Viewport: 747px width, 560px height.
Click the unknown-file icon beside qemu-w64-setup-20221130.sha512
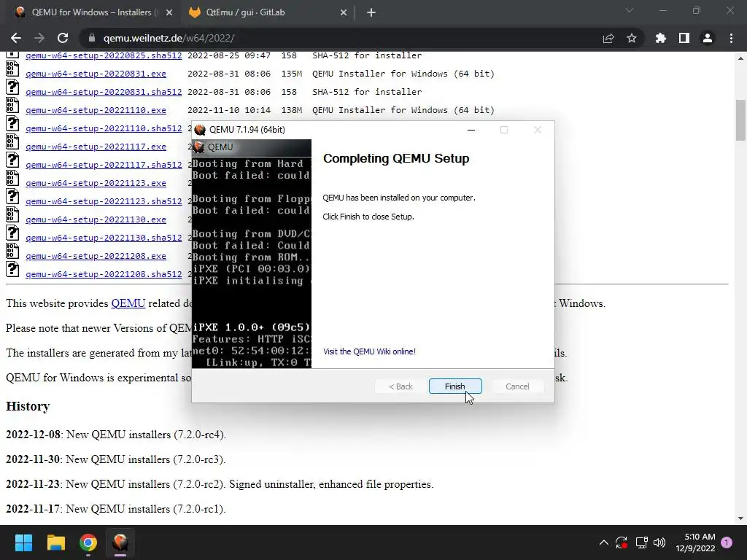click(12, 233)
